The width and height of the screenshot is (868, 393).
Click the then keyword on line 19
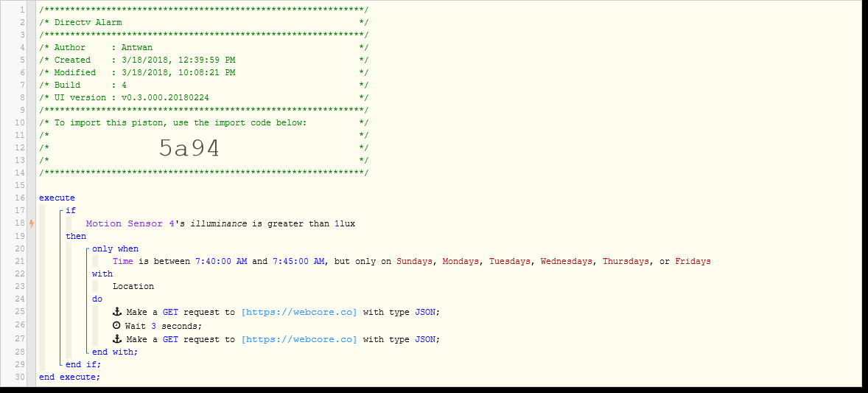76,236
